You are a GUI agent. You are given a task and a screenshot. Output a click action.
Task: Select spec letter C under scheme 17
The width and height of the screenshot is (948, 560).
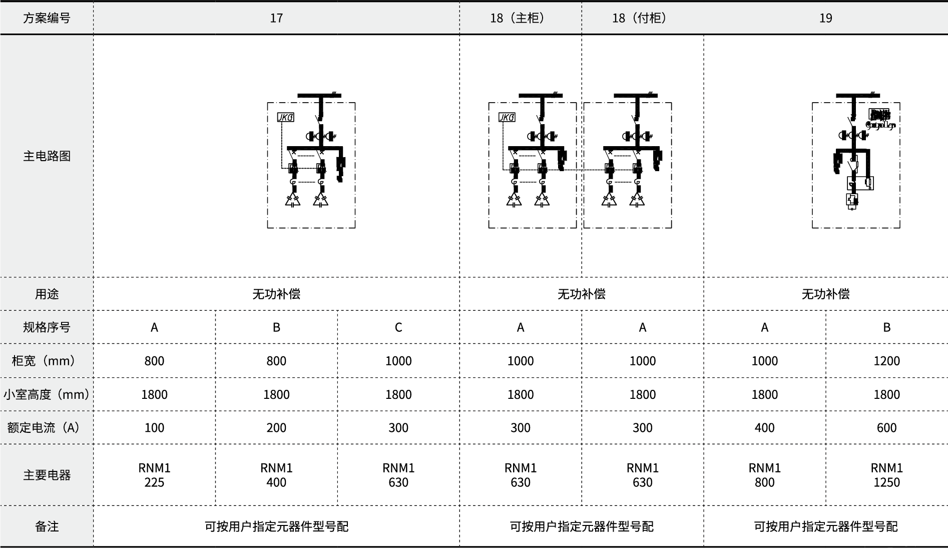398,327
